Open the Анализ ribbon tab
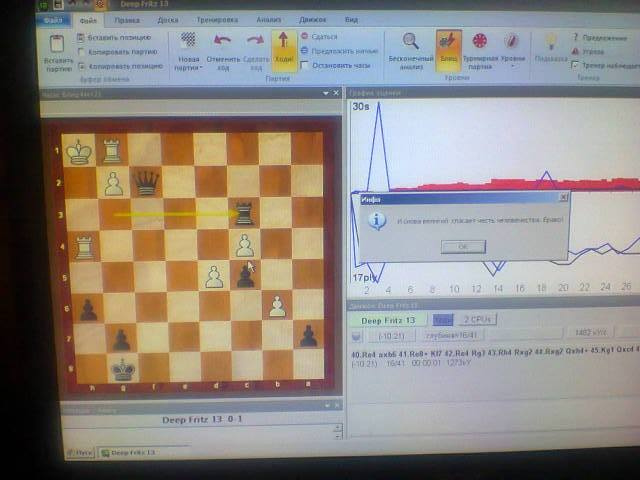The width and height of the screenshot is (640, 480). click(x=267, y=19)
